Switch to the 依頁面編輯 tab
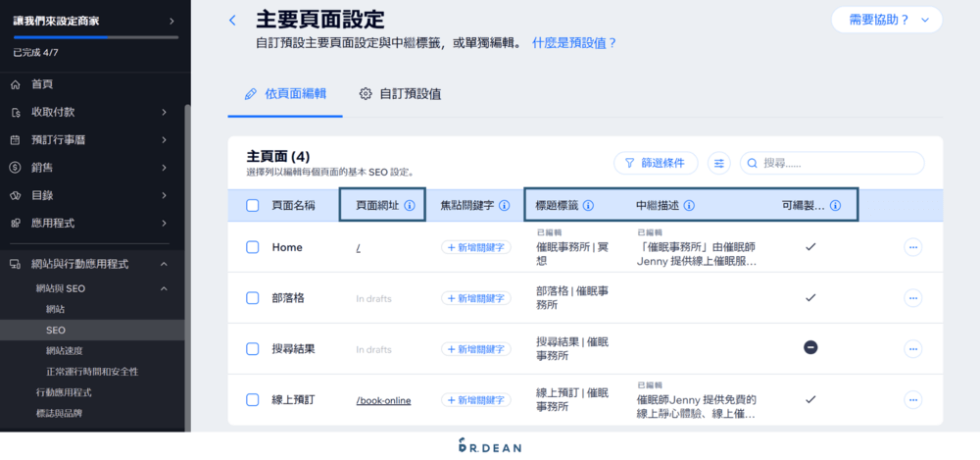980x460 pixels. [285, 94]
